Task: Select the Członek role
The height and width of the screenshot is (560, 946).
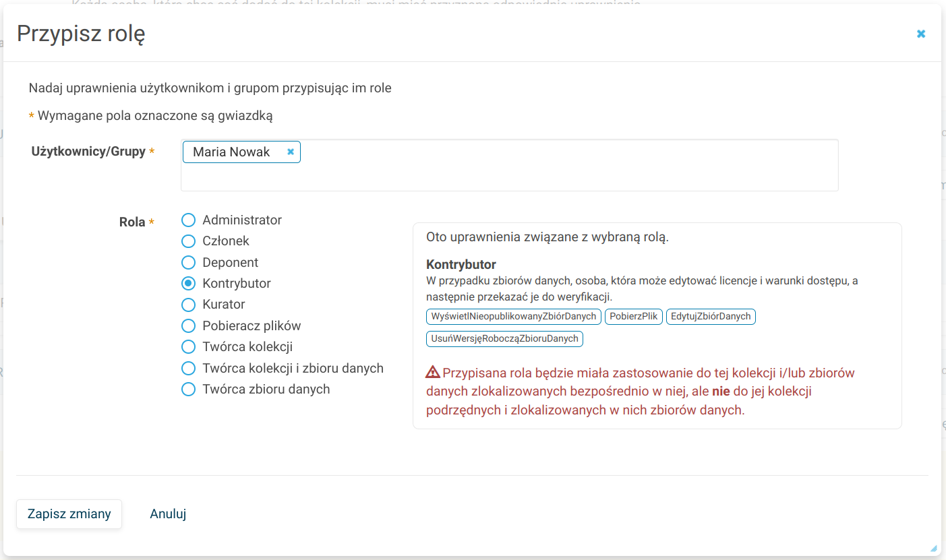Action: click(x=189, y=241)
